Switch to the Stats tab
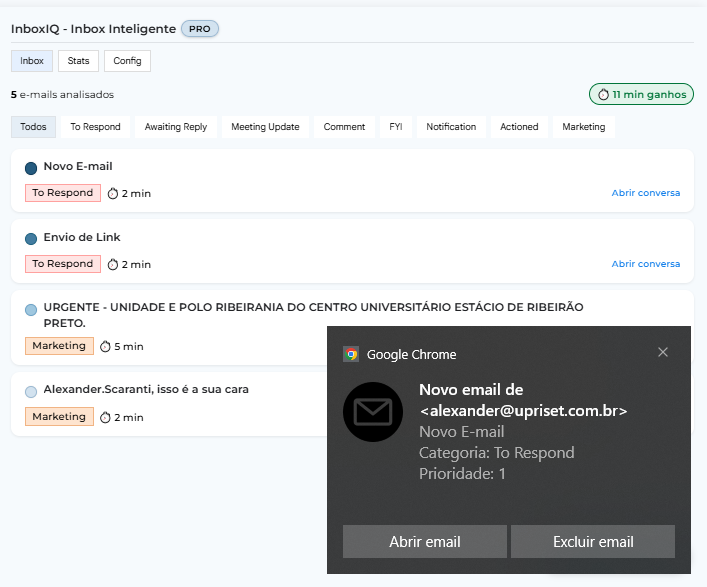The width and height of the screenshot is (707, 587). [x=79, y=61]
